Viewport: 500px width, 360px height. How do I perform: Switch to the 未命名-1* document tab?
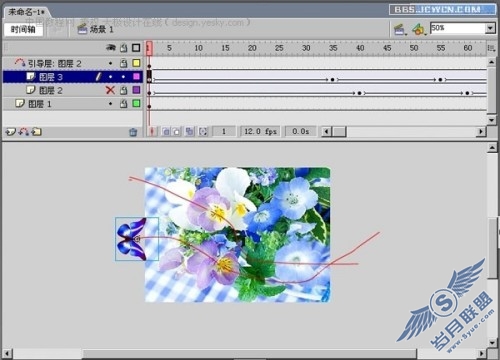coord(26,12)
